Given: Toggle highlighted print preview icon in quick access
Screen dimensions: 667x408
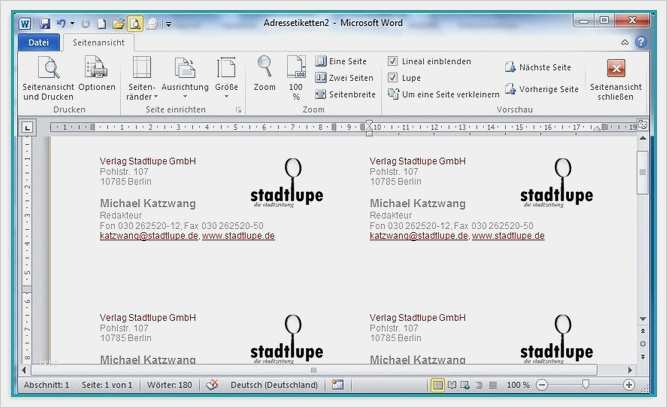Looking at the screenshot, I should pos(135,23).
